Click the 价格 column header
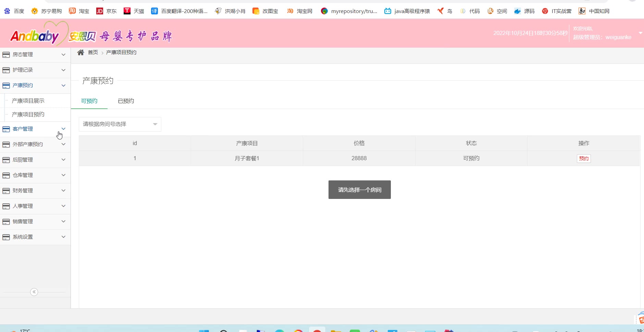The height and width of the screenshot is (332, 644). tap(359, 143)
